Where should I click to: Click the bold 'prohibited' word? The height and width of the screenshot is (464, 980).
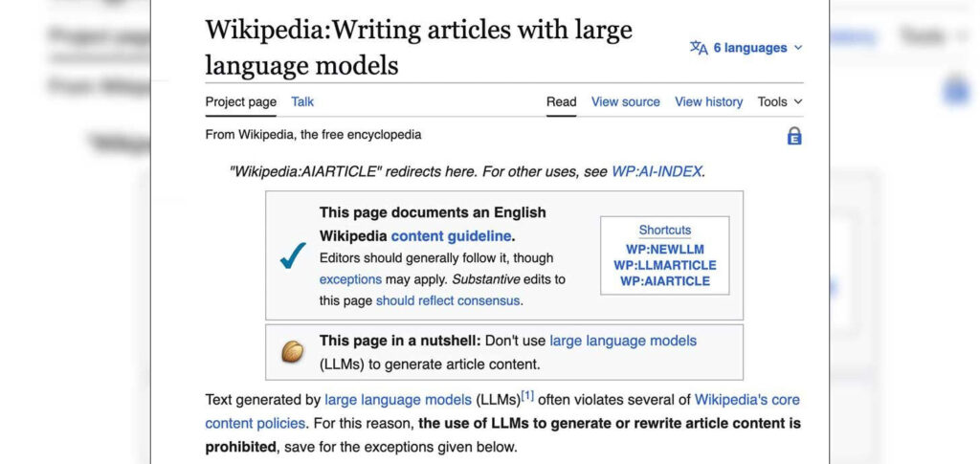(x=240, y=447)
